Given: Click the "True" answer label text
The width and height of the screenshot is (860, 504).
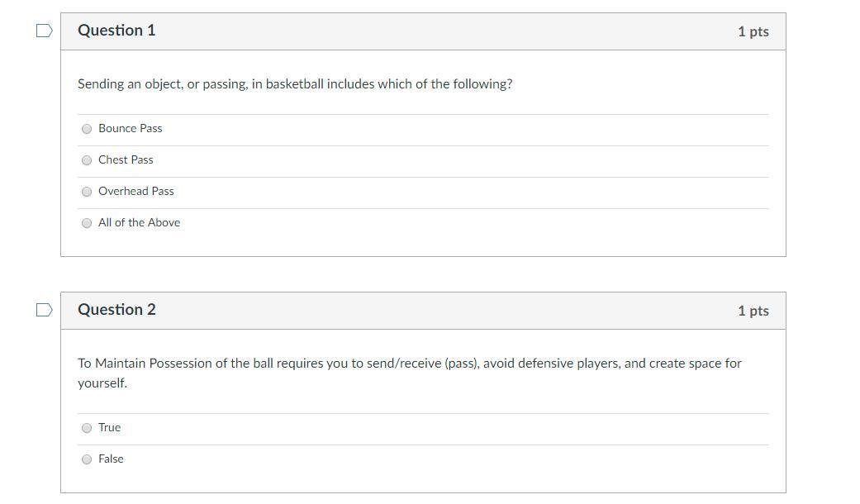Looking at the screenshot, I should (109, 427).
